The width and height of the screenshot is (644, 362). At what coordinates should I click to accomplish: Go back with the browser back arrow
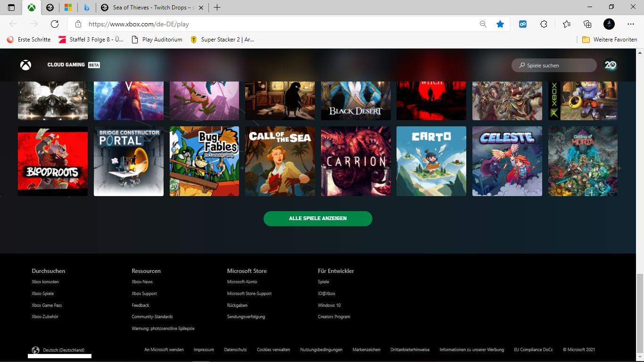[13, 24]
